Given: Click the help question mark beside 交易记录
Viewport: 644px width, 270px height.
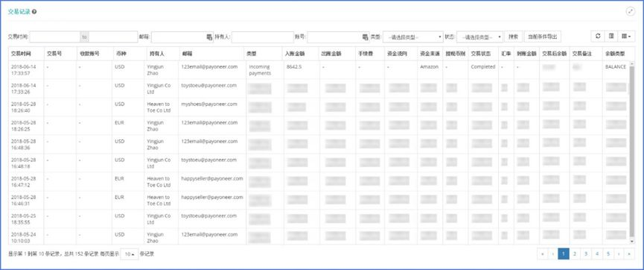Looking at the screenshot, I should 34,12.
